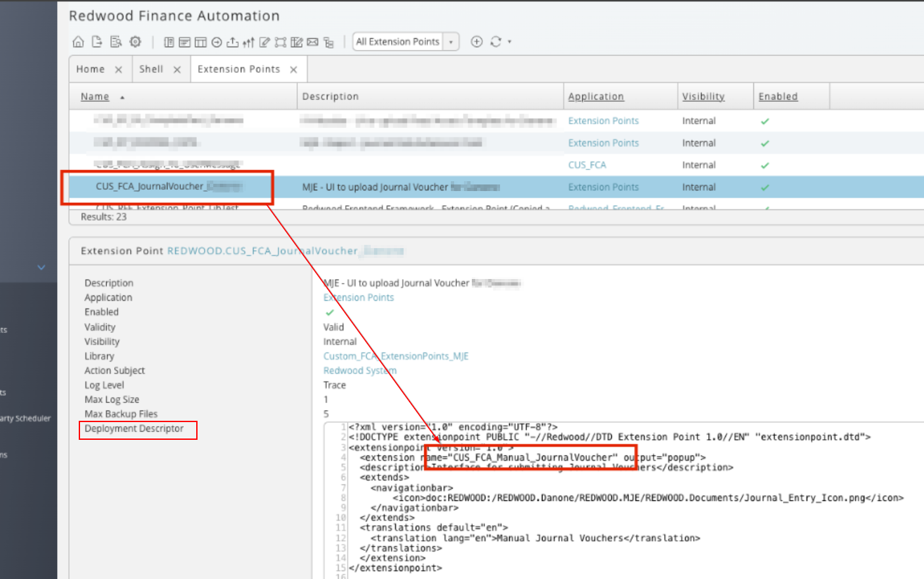Viewport: 924px width, 579px height.
Task: Click enabled checkmark in CUS_FCA application row
Action: 765,165
